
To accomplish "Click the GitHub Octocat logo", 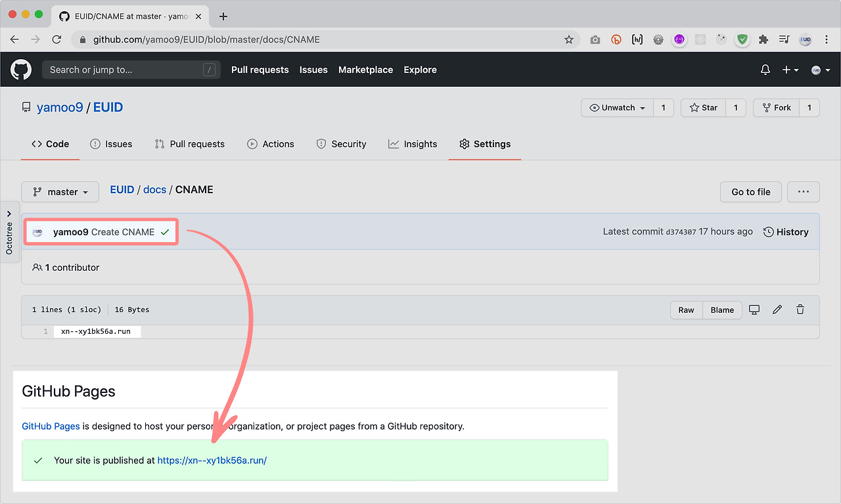I will coord(21,70).
